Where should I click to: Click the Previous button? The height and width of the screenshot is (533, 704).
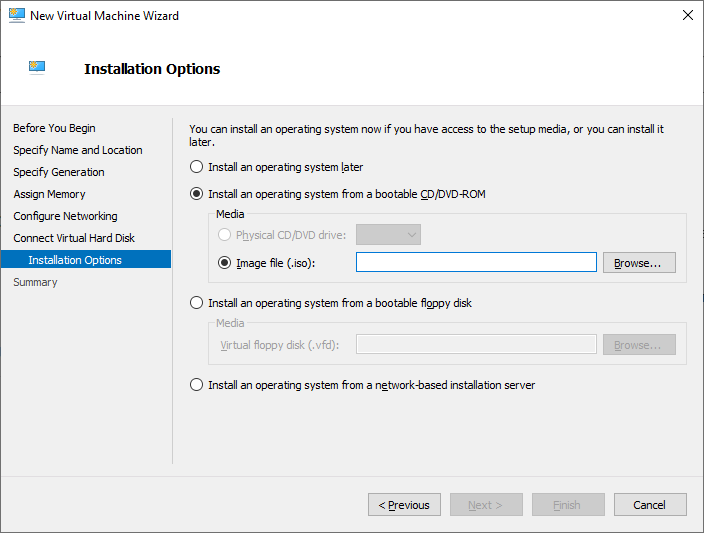tap(404, 505)
